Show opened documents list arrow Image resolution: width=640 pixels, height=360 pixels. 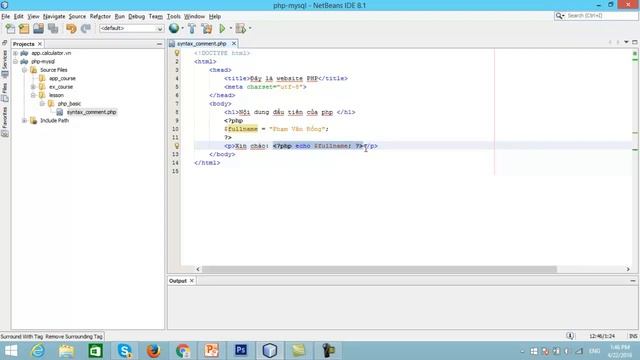point(626,42)
